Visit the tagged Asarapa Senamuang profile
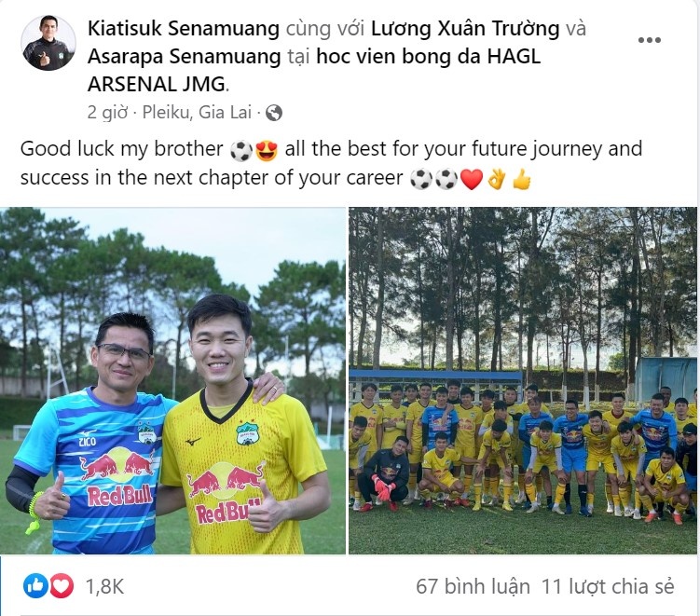 185,57
